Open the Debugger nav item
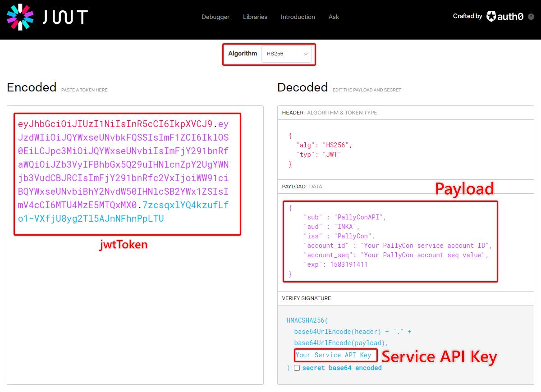 (x=215, y=17)
